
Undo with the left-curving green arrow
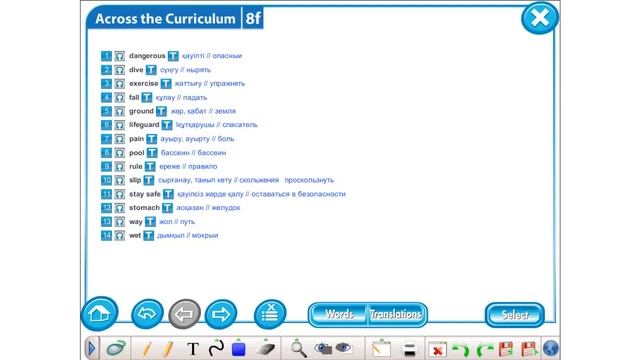tap(461, 350)
